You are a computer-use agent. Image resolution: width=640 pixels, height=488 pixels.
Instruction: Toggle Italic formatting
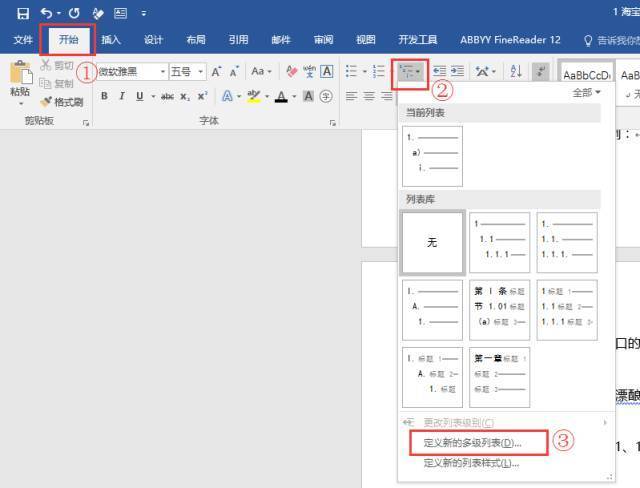coord(122,96)
